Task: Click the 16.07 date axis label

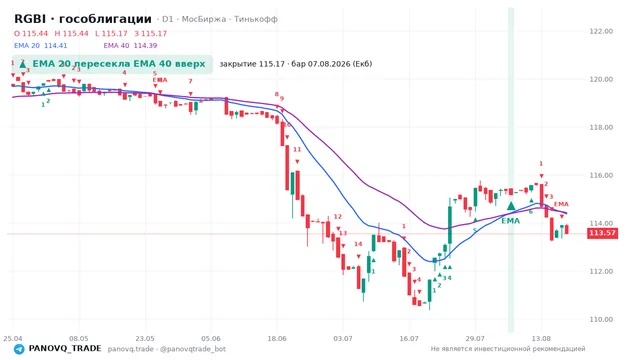Action: coord(409,338)
